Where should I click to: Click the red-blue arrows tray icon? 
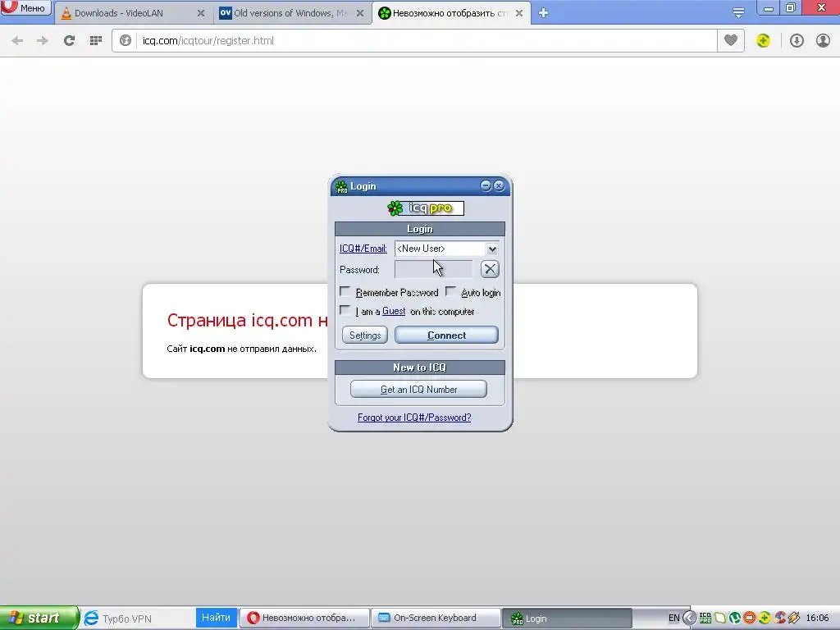tap(779, 619)
